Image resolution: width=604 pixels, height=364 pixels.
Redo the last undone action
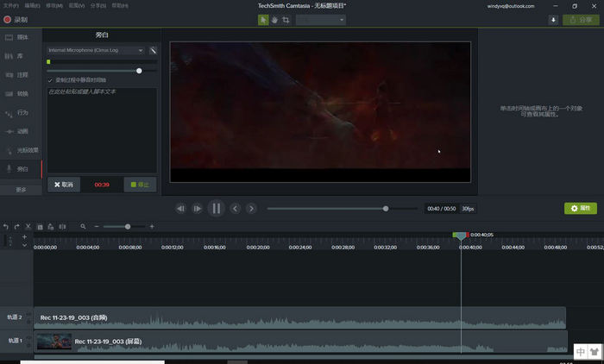coord(16,227)
